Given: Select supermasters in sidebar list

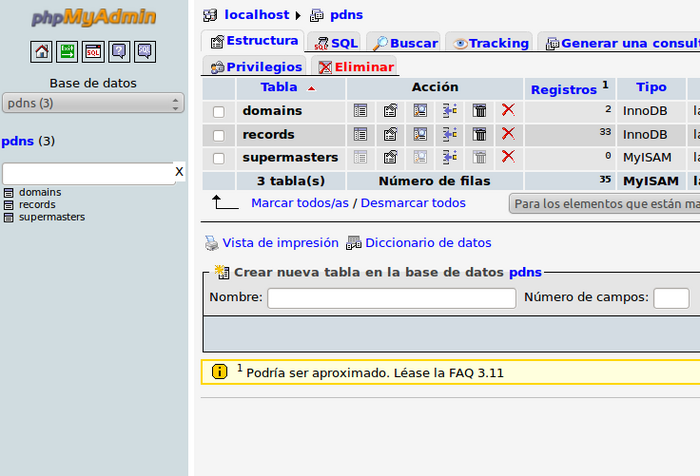Looking at the screenshot, I should coord(52,217).
